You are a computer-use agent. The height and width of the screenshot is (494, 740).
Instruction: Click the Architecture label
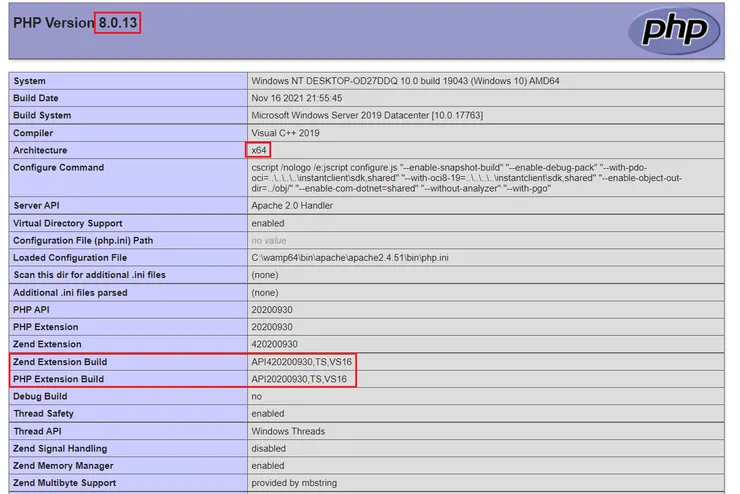(x=40, y=150)
